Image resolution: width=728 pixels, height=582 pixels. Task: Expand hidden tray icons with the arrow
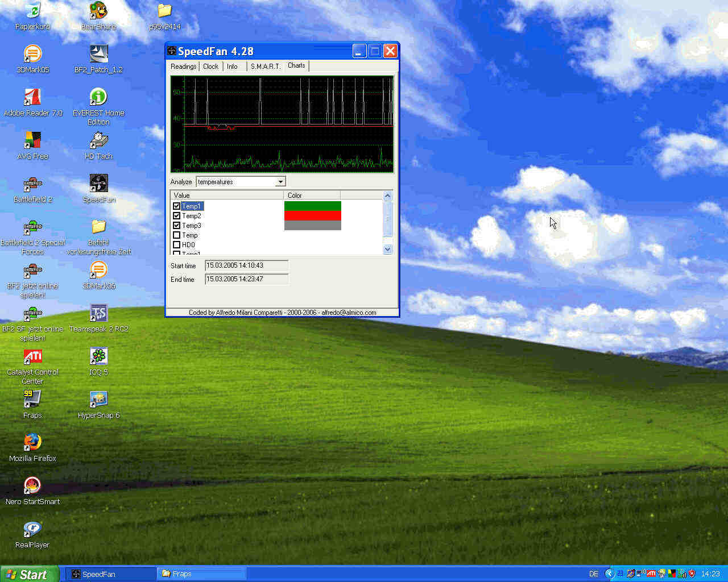click(x=609, y=573)
